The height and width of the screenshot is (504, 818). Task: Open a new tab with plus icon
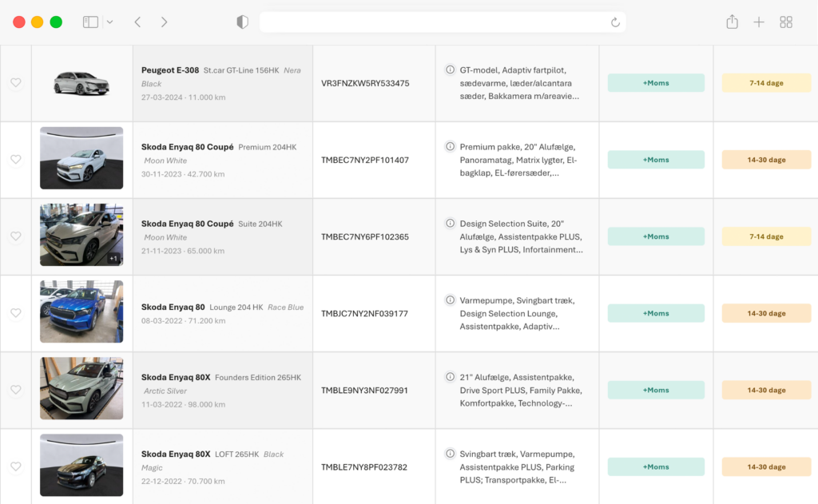(759, 22)
